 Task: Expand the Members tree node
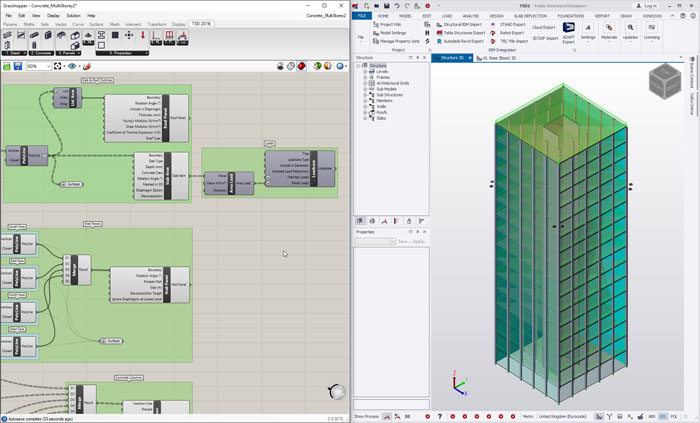[x=365, y=100]
